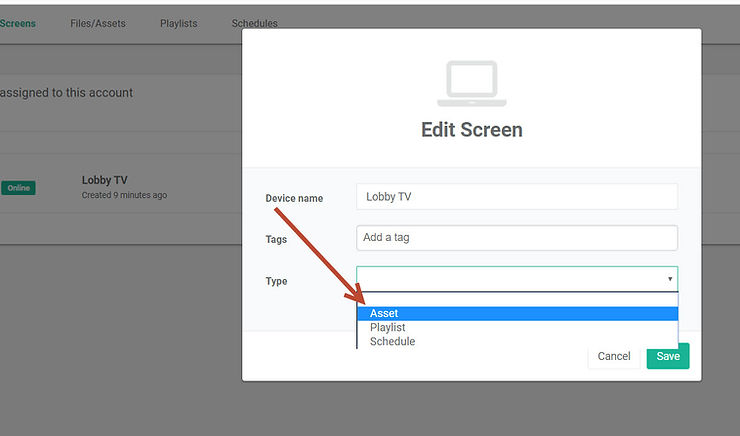Viewport: 740px width, 436px height.
Task: Click the Device name input field
Action: (x=517, y=196)
